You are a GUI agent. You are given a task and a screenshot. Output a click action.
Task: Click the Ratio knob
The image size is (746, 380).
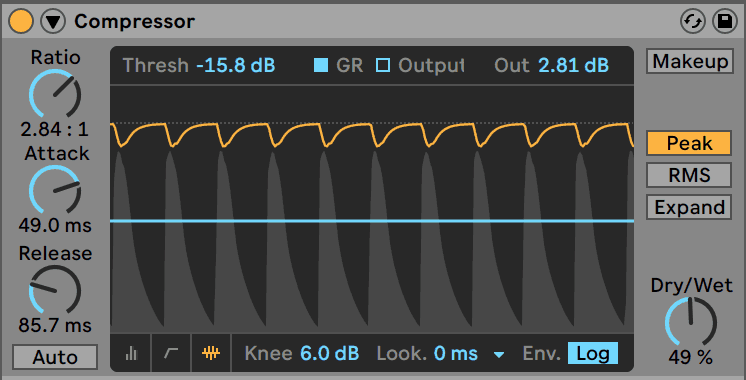[x=55, y=94]
